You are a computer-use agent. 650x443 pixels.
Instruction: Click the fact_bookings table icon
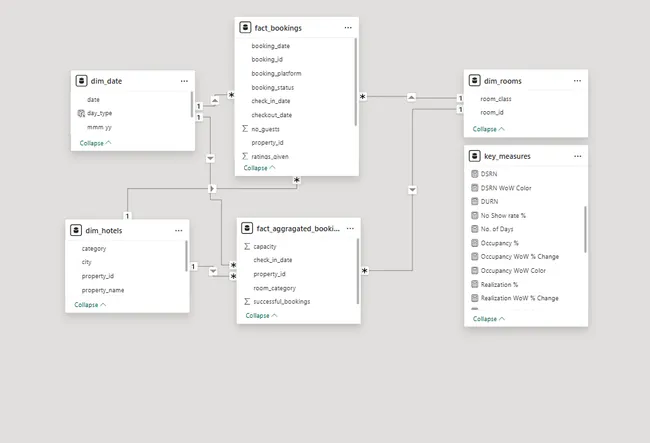pos(245,28)
